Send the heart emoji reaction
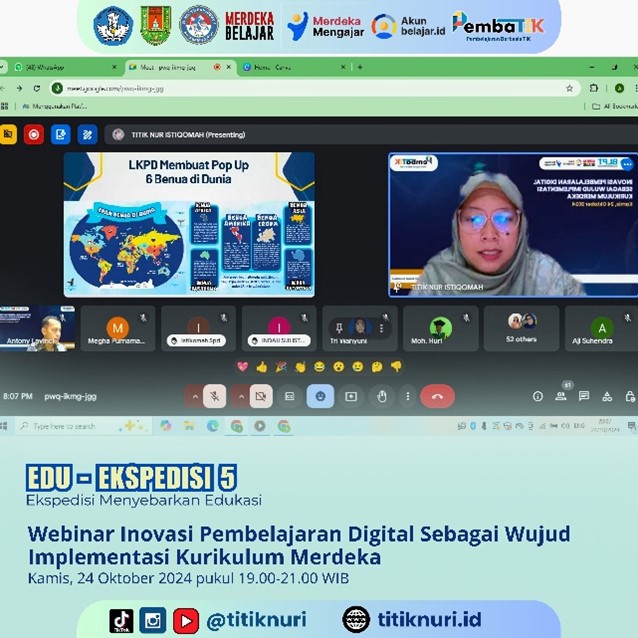638x638 pixels. coord(242,367)
